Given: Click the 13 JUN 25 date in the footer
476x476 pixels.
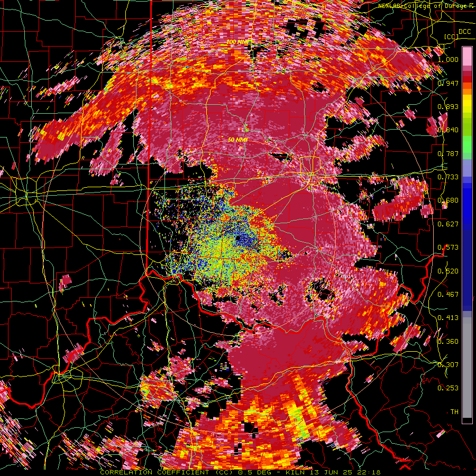Looking at the screenshot, I should pos(332,472).
